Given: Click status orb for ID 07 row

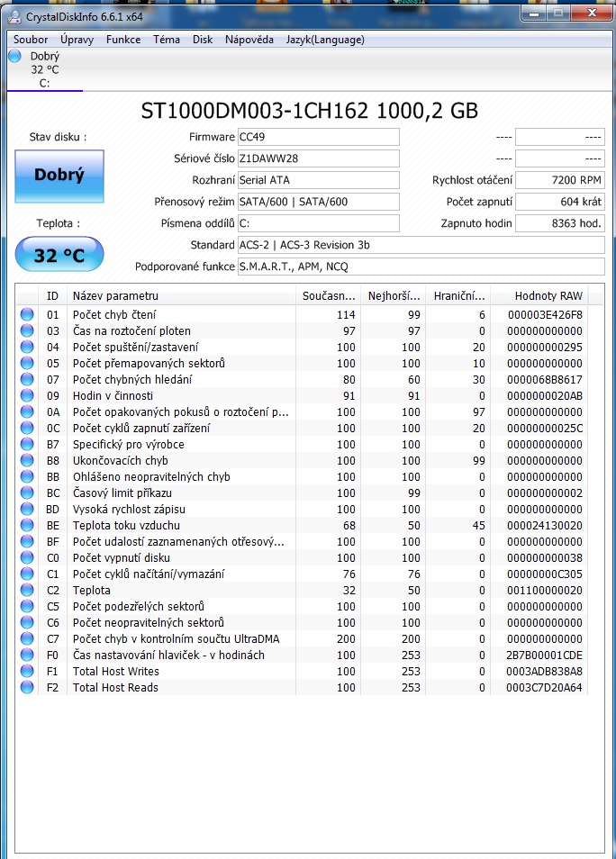Looking at the screenshot, I should click(27, 379).
